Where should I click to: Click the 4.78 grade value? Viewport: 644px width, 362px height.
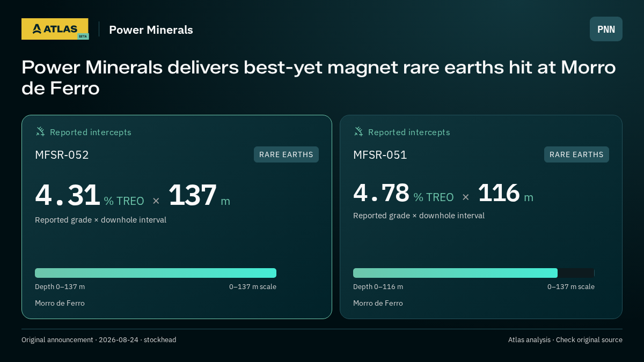(x=382, y=193)
